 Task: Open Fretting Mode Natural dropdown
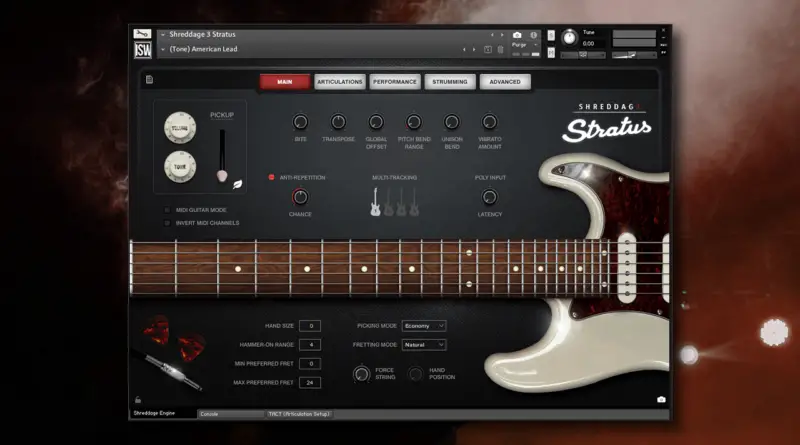pos(424,345)
